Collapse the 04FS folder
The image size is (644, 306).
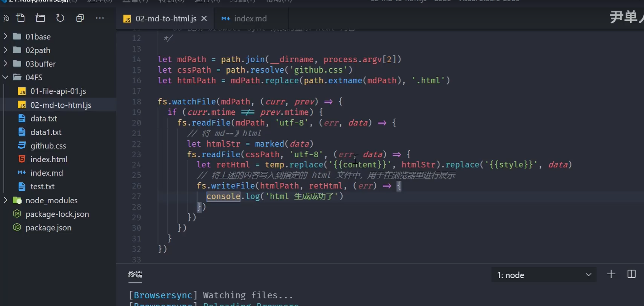(x=34, y=77)
